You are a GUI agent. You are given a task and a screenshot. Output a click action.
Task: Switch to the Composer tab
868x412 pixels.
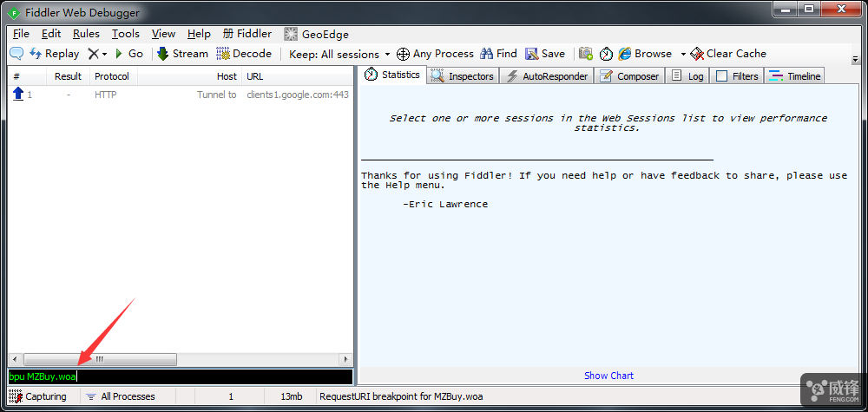[630, 75]
